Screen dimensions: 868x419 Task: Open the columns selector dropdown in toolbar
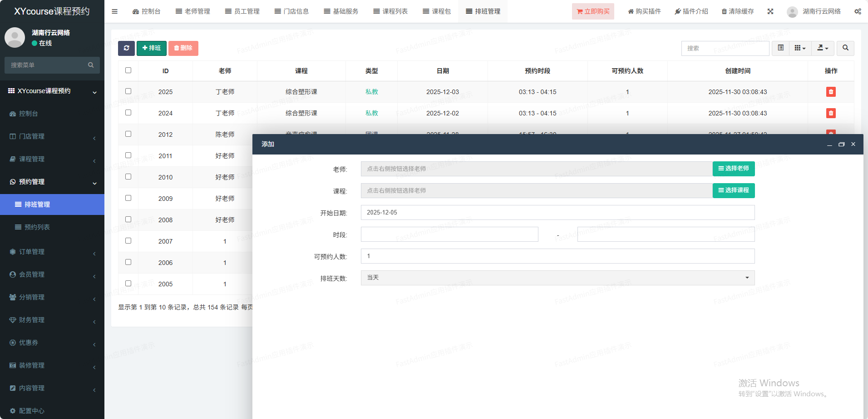point(800,48)
